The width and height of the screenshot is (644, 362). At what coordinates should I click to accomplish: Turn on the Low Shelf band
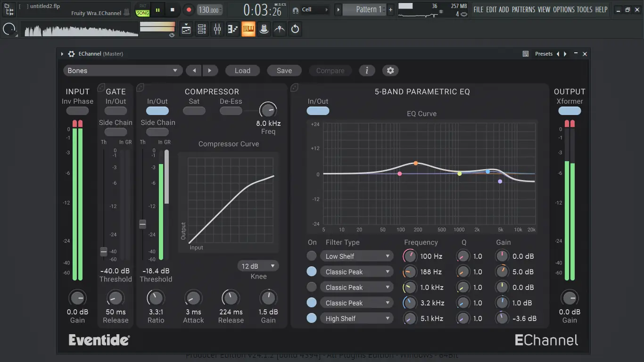point(312,256)
